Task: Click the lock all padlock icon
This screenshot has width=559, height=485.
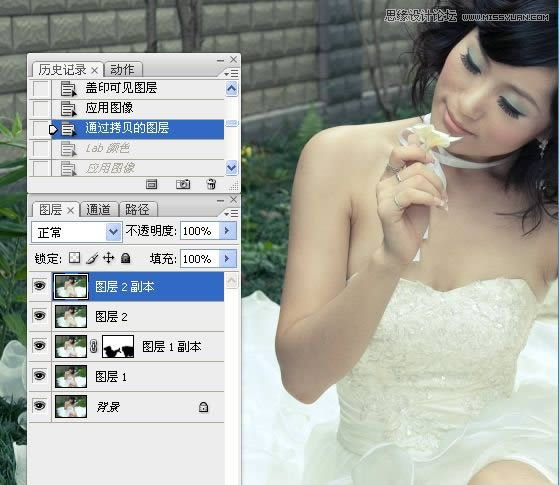Action: pos(125,258)
